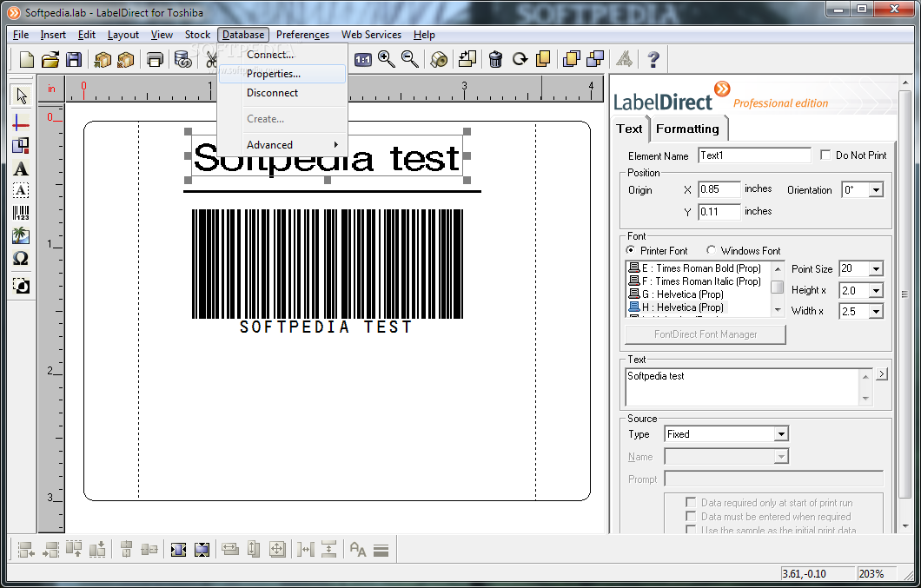Select font F : Times Roman Italic
Image resolution: width=921 pixels, height=588 pixels.
695,281
